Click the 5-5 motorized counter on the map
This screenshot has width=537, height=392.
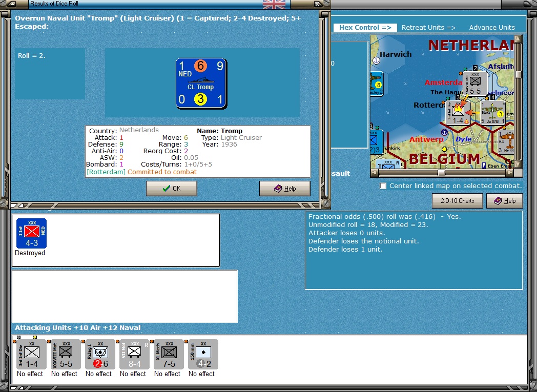click(476, 84)
